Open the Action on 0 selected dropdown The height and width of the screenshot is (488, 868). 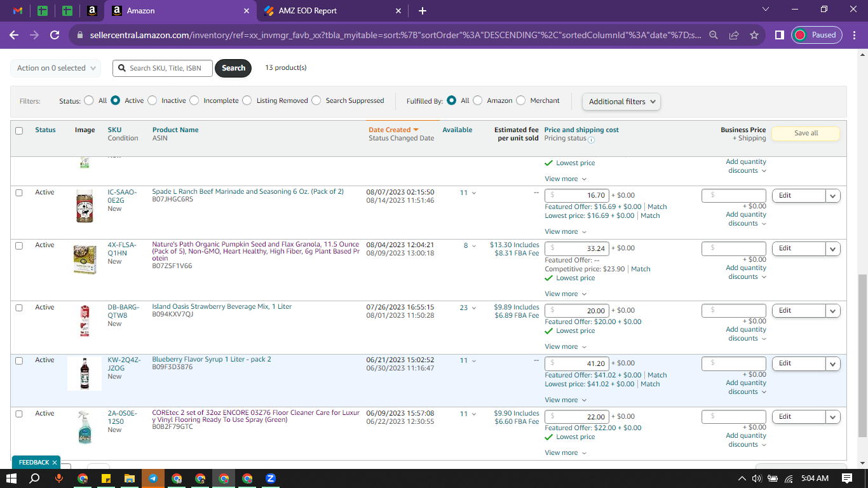click(56, 68)
